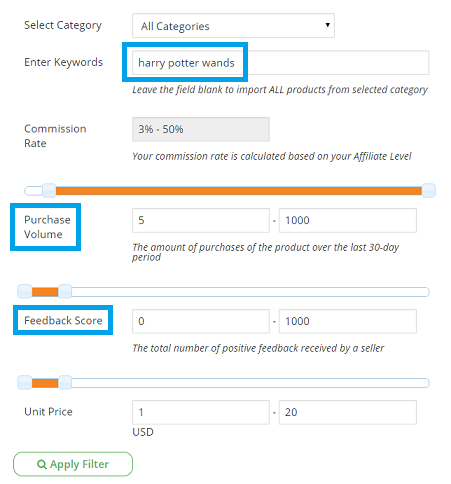Click the Enter Keywords input field

[x=280, y=63]
